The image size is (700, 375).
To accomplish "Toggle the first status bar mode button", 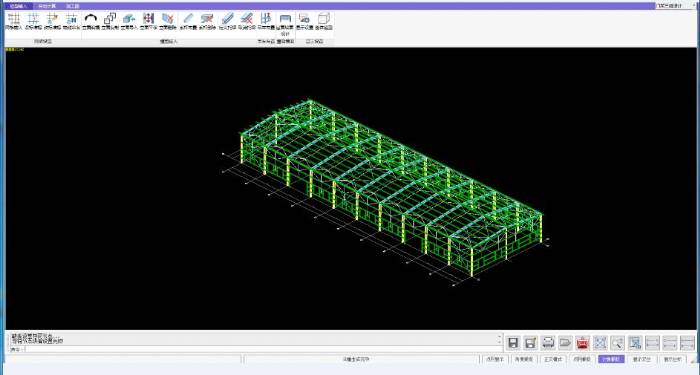I will click(495, 359).
